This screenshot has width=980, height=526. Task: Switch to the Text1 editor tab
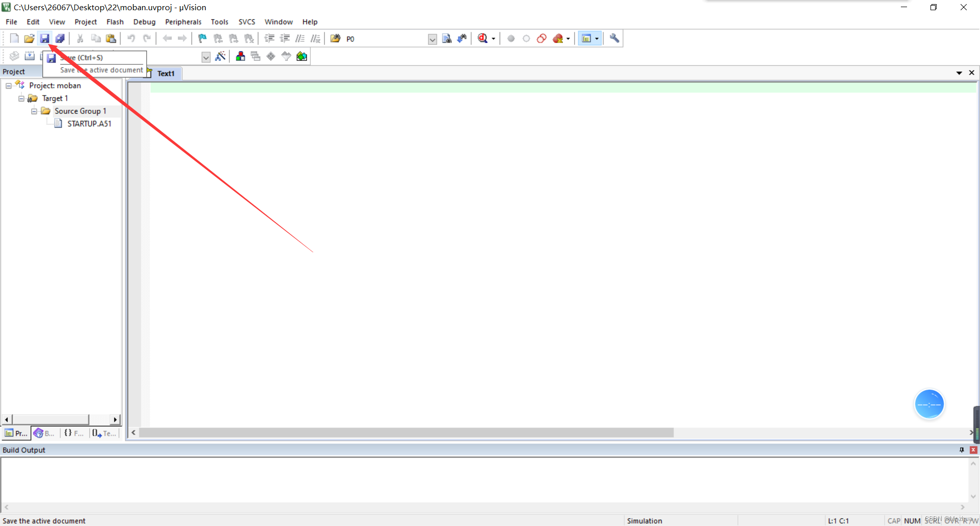point(166,74)
